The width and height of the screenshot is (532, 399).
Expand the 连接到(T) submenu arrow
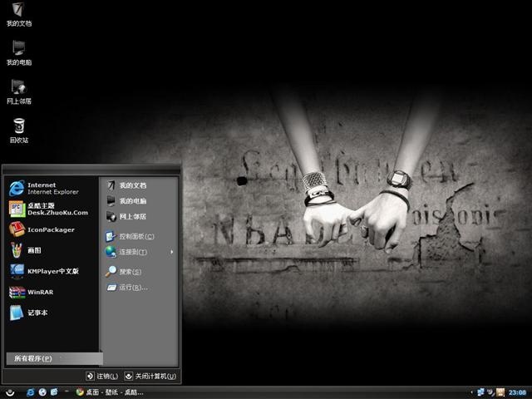[x=172, y=252]
